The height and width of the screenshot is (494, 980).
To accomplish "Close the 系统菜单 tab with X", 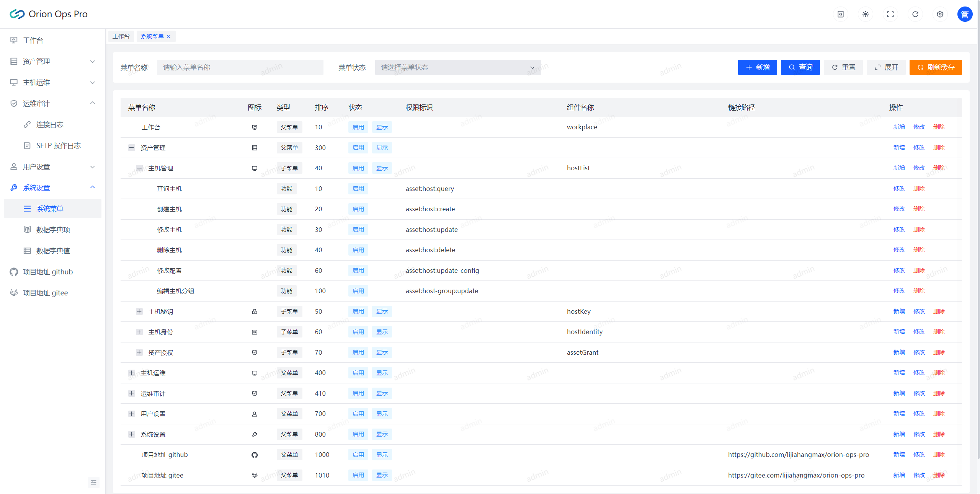I will coord(169,36).
